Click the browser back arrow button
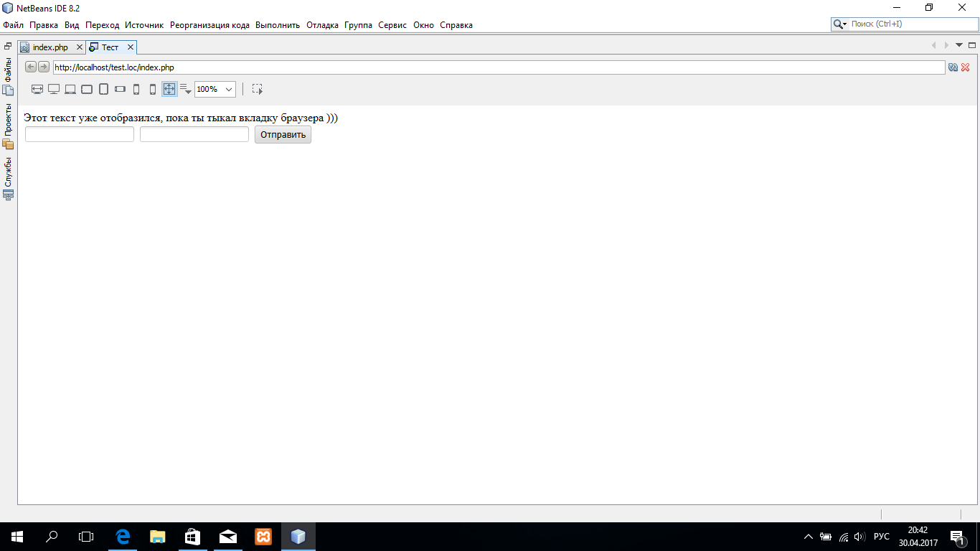This screenshot has height=551, width=980. pos(31,67)
